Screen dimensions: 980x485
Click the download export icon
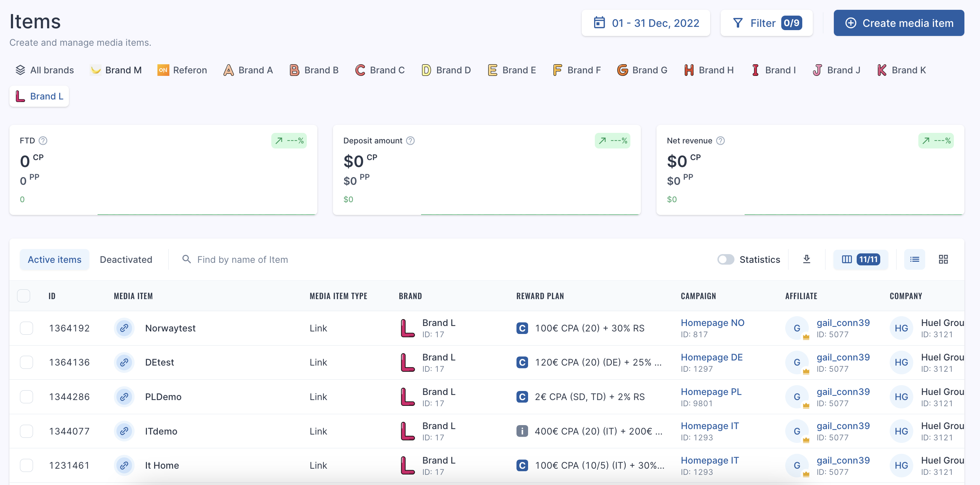(x=807, y=259)
